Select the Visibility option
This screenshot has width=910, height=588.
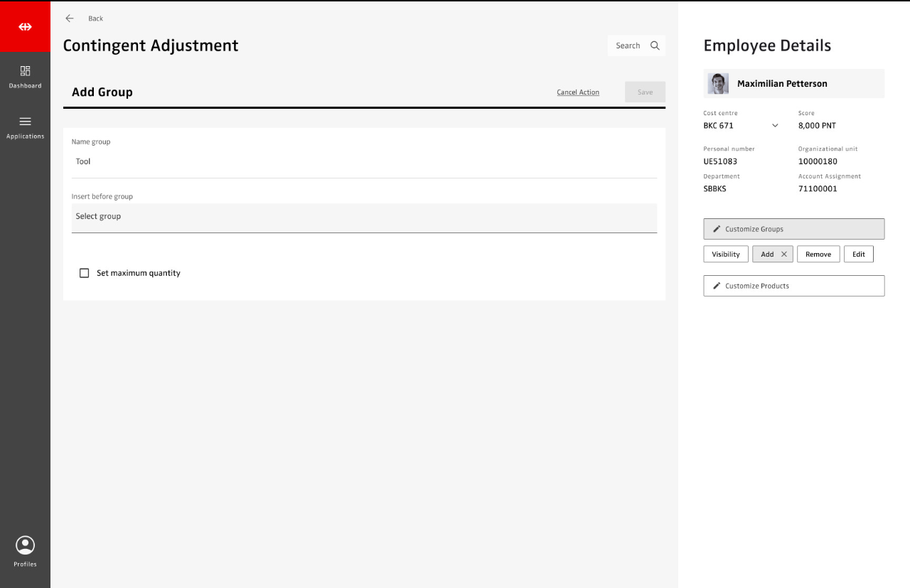tap(725, 255)
